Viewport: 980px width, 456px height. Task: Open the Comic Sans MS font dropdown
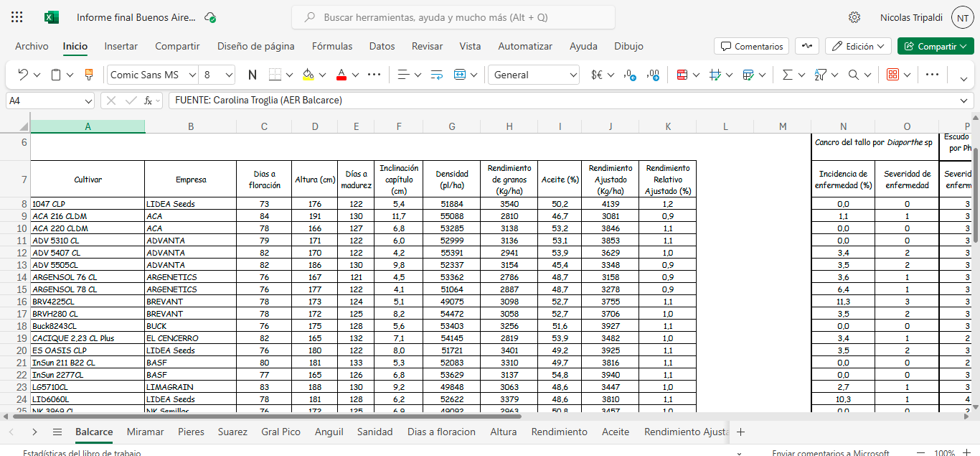[192, 75]
